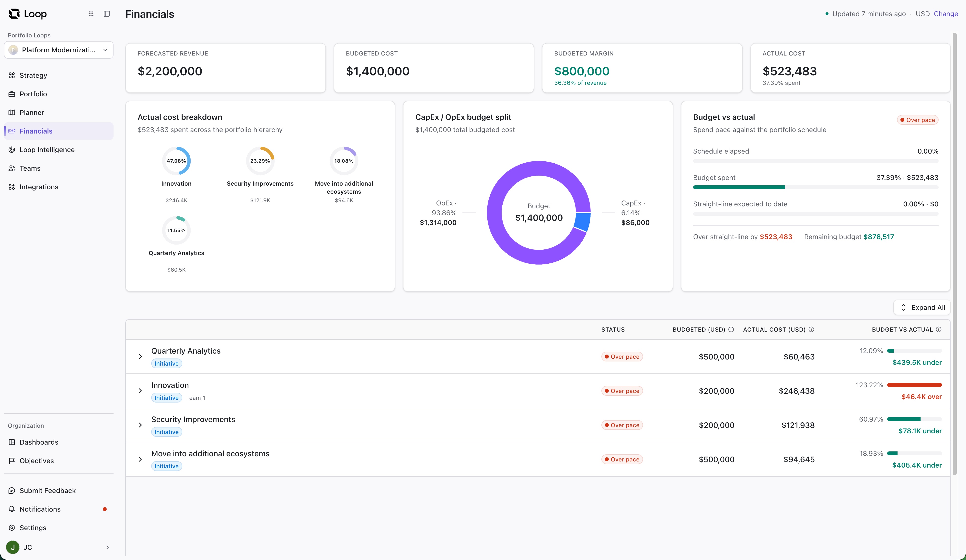This screenshot has height=560, width=966.
Task: Click the Change currency link
Action: point(946,14)
